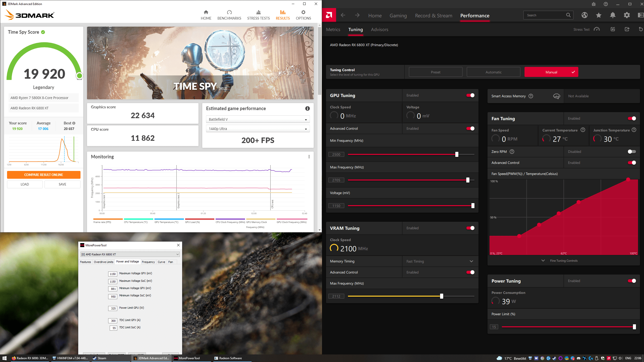Viewport: 644px width, 362px height.
Task: Open the notifications bell icon
Action: 613,15
